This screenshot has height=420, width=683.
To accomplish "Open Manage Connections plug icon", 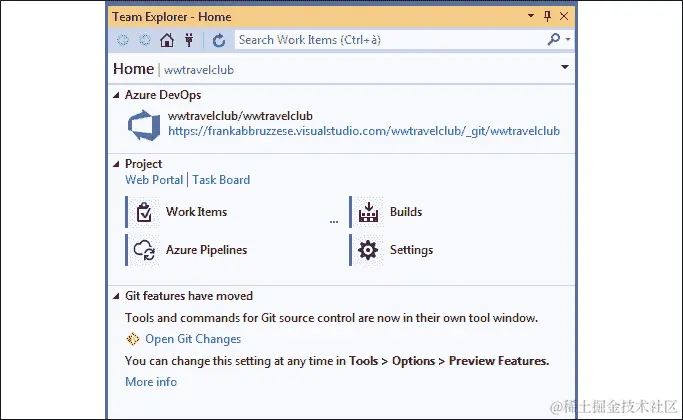I will click(x=189, y=40).
